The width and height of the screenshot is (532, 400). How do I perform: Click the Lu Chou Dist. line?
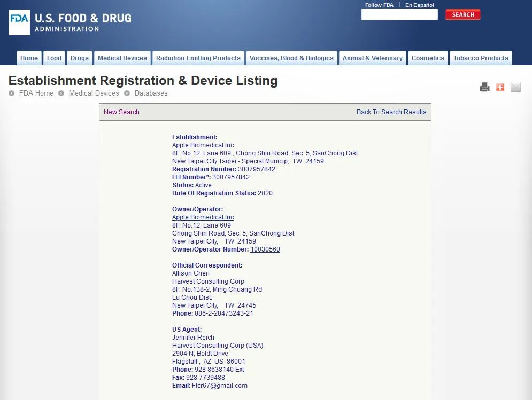tap(192, 297)
